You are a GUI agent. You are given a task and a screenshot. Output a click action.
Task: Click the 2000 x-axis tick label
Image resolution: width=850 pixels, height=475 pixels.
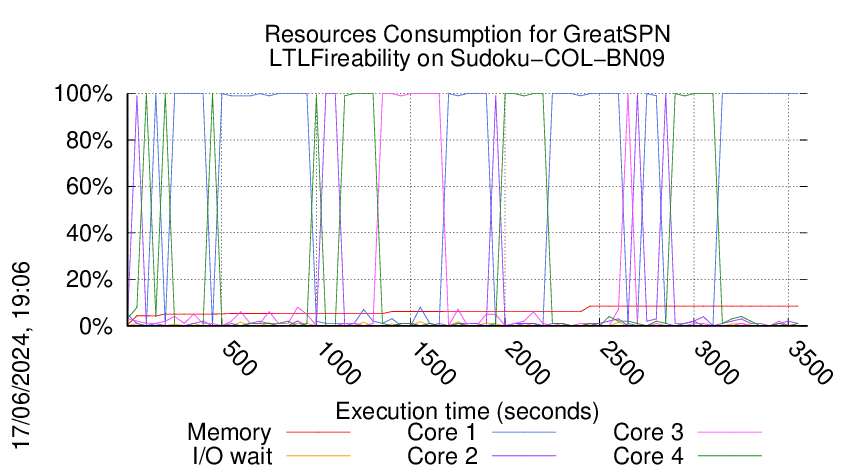point(527,363)
